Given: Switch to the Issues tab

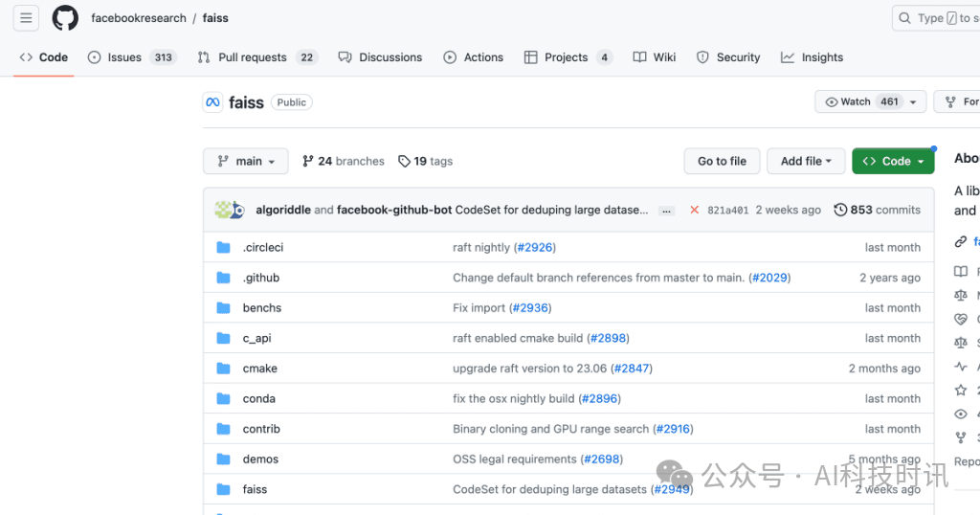Looking at the screenshot, I should click(x=131, y=57).
